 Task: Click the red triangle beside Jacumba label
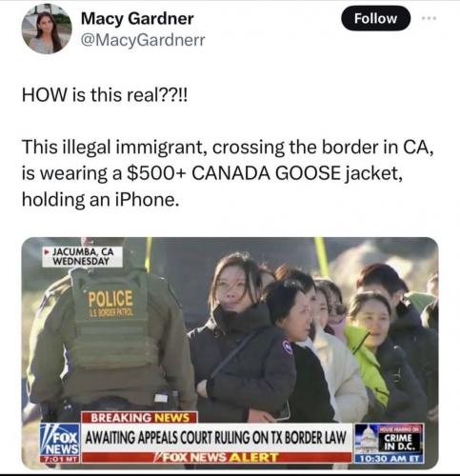pyautogui.click(x=47, y=252)
